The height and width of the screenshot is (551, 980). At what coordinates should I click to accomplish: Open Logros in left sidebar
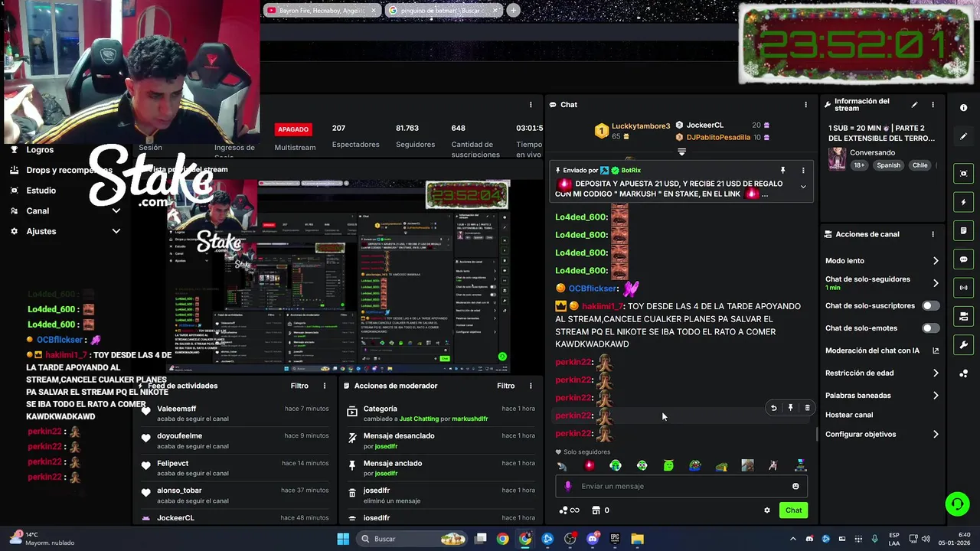tap(40, 150)
